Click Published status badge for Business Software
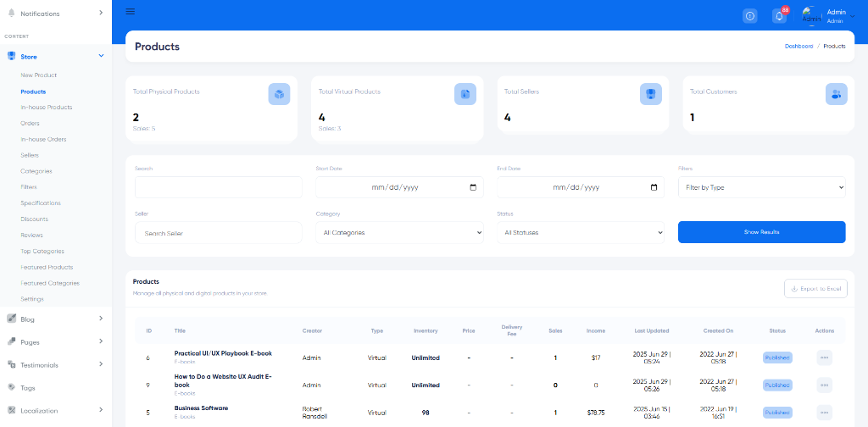The image size is (868, 427). tap(777, 413)
